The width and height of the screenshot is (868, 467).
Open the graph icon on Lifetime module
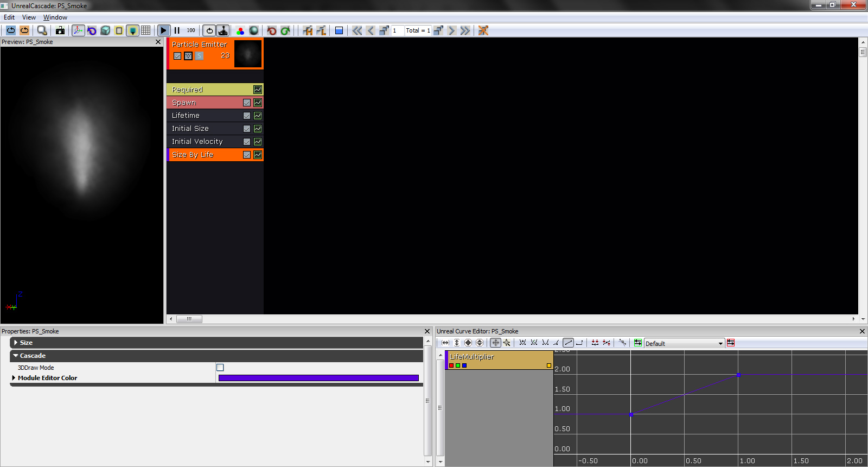[x=258, y=116]
